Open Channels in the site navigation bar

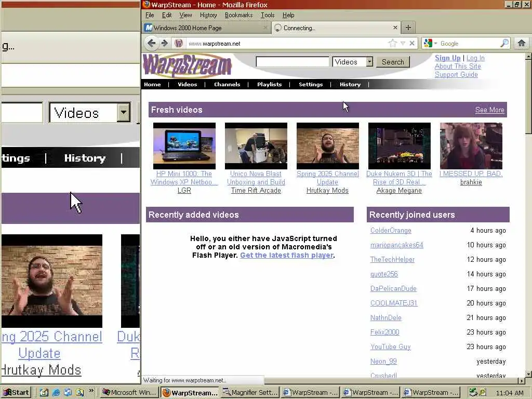pos(227,85)
